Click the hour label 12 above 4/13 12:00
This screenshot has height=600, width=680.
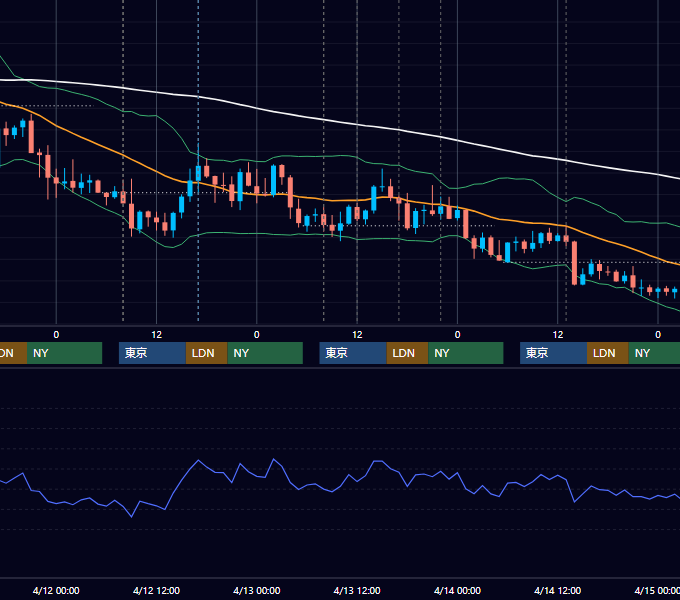coord(357,335)
